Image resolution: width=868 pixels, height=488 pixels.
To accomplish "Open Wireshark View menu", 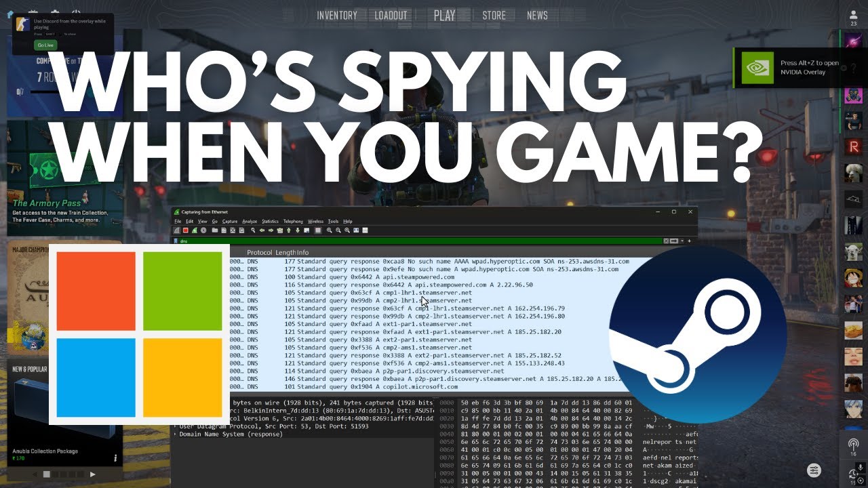I will (202, 222).
